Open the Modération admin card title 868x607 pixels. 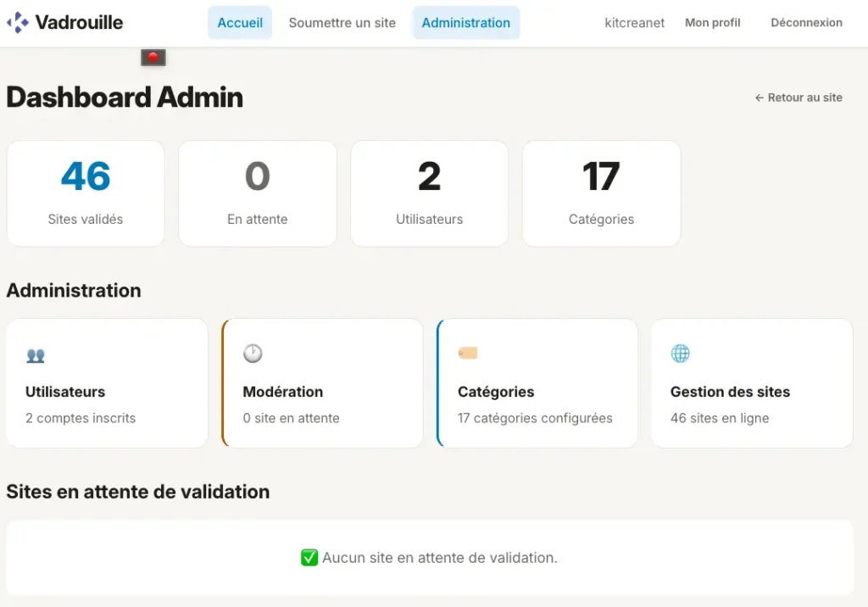(283, 392)
